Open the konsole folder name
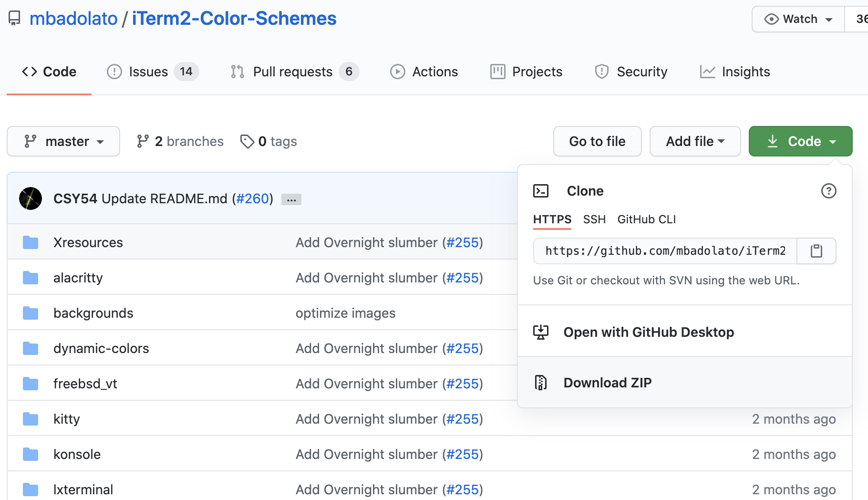Image resolution: width=868 pixels, height=500 pixels. pyautogui.click(x=77, y=454)
